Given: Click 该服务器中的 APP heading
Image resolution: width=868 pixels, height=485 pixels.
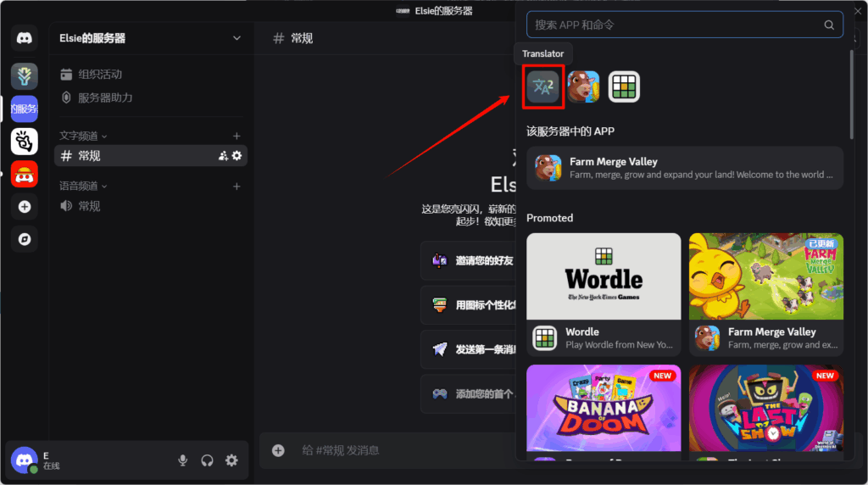Looking at the screenshot, I should (x=570, y=131).
